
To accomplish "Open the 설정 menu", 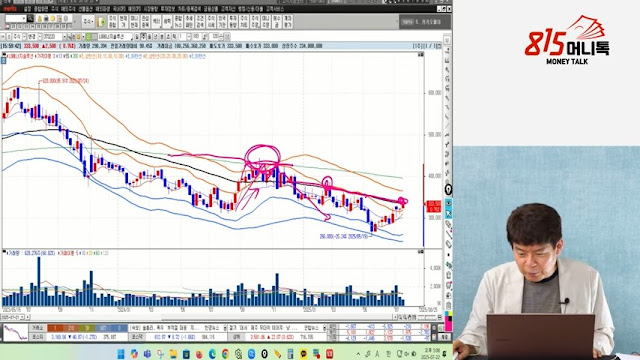I will [x=27, y=9].
